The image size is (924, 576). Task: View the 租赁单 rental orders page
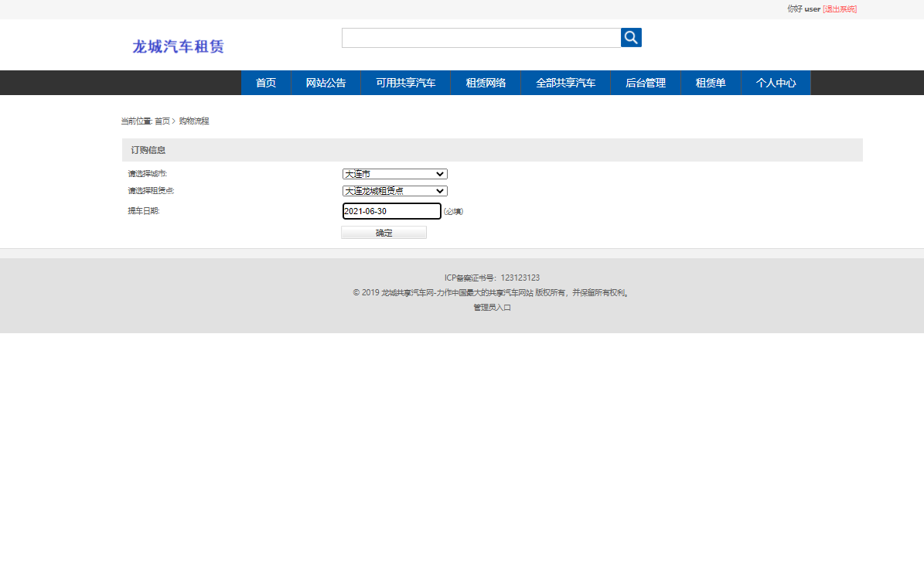click(x=710, y=83)
